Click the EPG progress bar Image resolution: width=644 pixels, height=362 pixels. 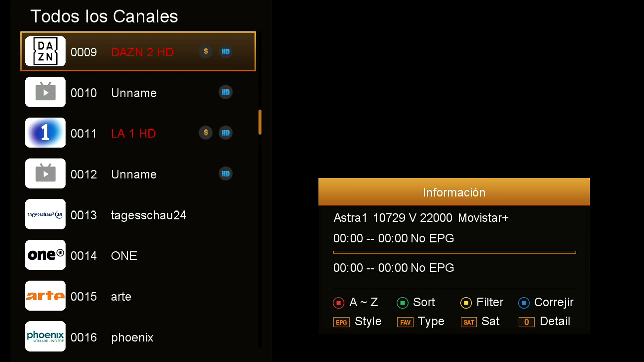click(x=454, y=252)
